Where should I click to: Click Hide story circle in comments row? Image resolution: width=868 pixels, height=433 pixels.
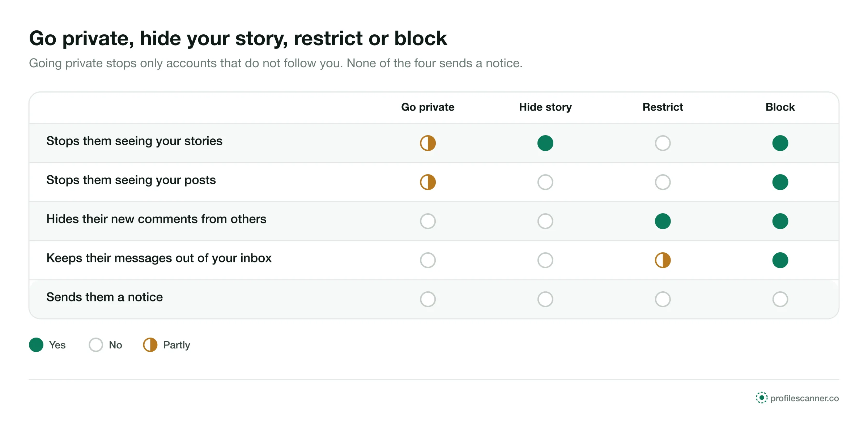point(545,221)
